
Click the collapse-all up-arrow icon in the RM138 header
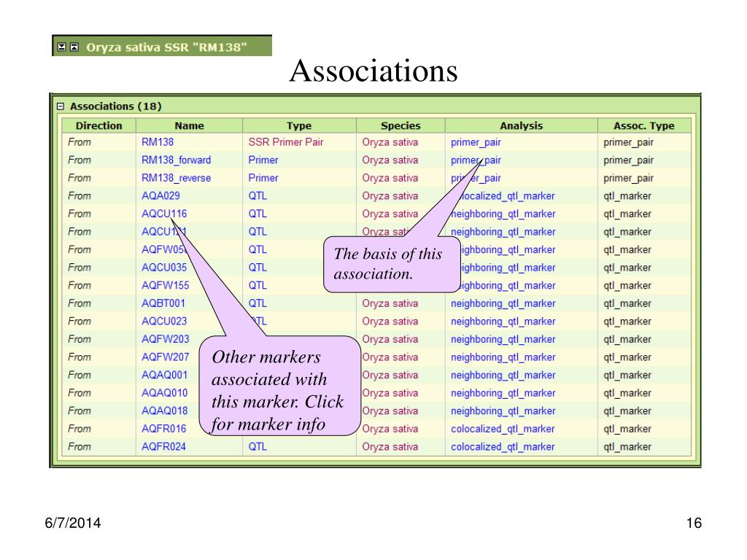74,47
